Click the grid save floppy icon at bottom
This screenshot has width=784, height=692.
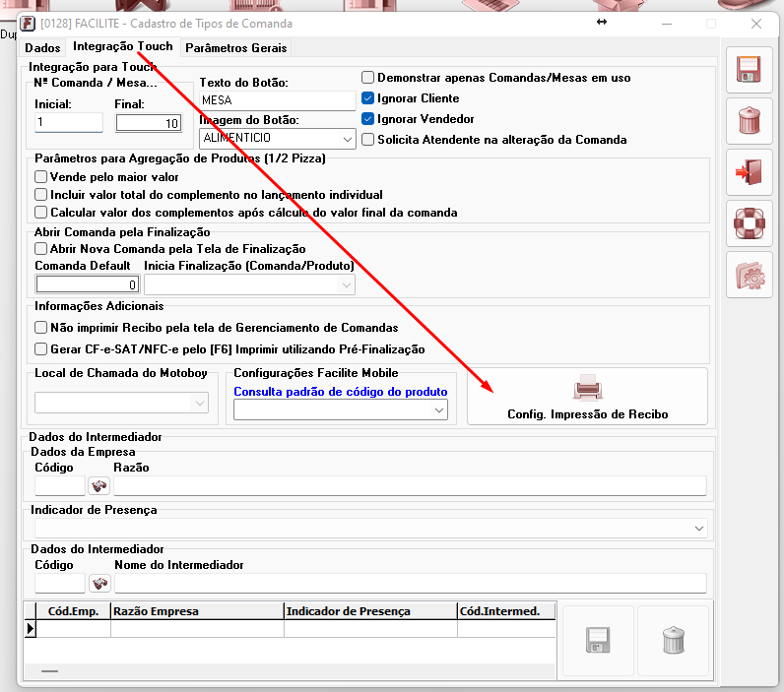coord(598,640)
